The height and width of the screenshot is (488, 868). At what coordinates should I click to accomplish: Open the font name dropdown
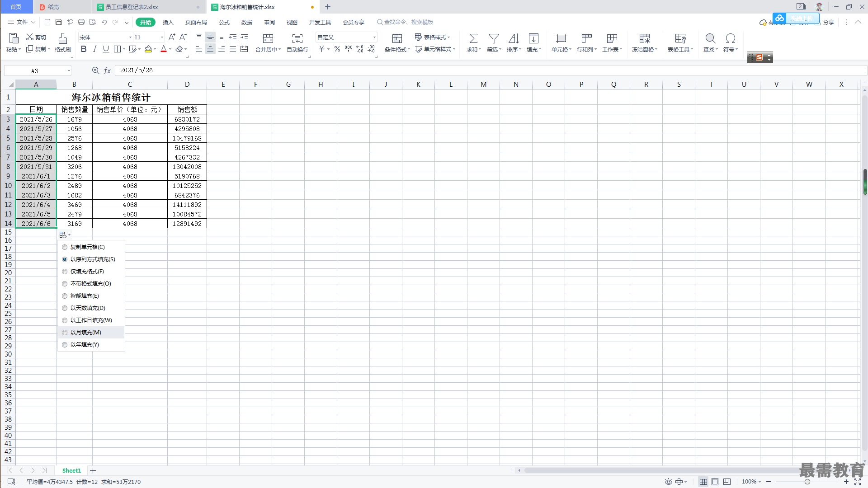click(130, 38)
